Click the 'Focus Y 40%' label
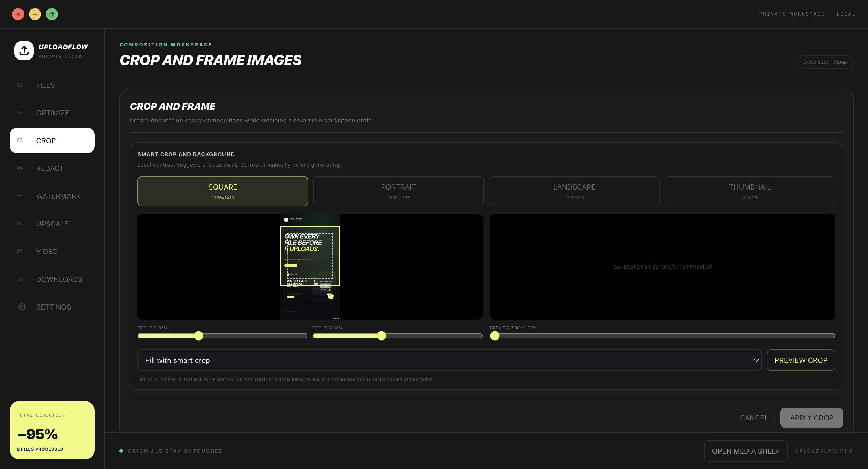 pyautogui.click(x=328, y=328)
